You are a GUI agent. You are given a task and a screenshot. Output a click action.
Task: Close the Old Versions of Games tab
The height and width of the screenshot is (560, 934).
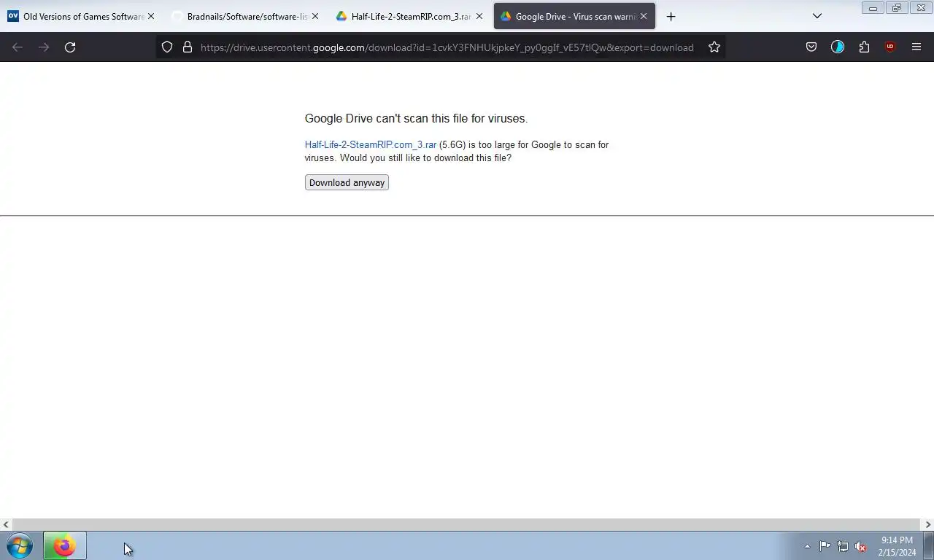151,16
